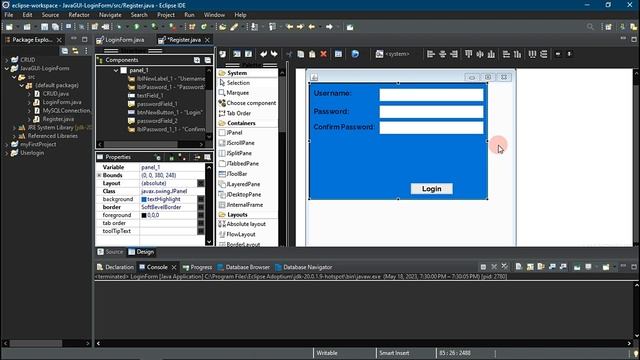This screenshot has width=640, height=360.
Task: Click the Collapse All icon in Package Explorer
Action: click(x=64, y=51)
